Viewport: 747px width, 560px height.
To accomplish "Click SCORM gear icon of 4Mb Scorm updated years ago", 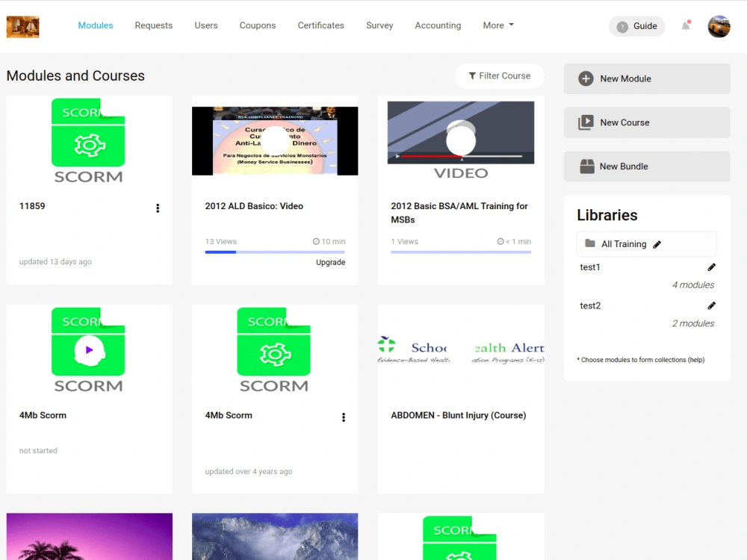I will (x=275, y=354).
